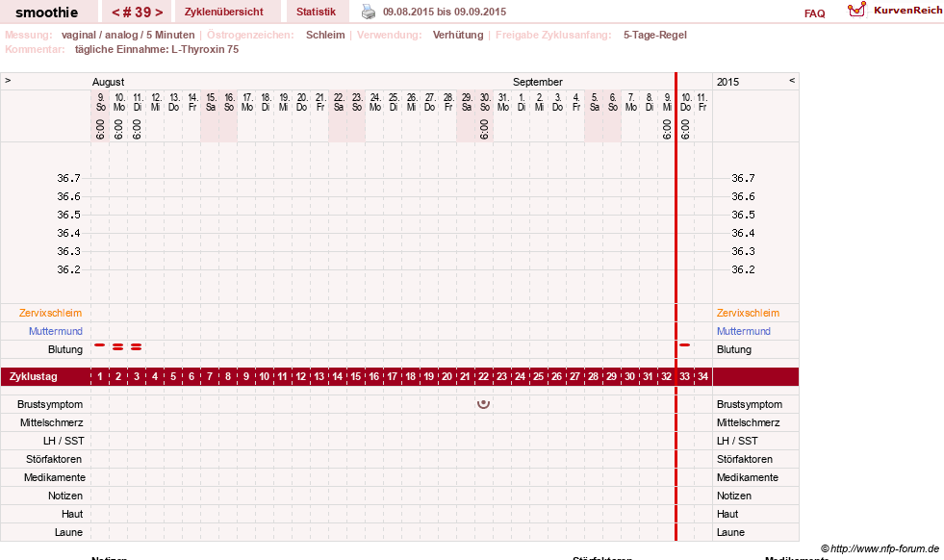Screen dimensions: 944x560
Task: Click the red current-day marker line
Action: click(x=676, y=307)
